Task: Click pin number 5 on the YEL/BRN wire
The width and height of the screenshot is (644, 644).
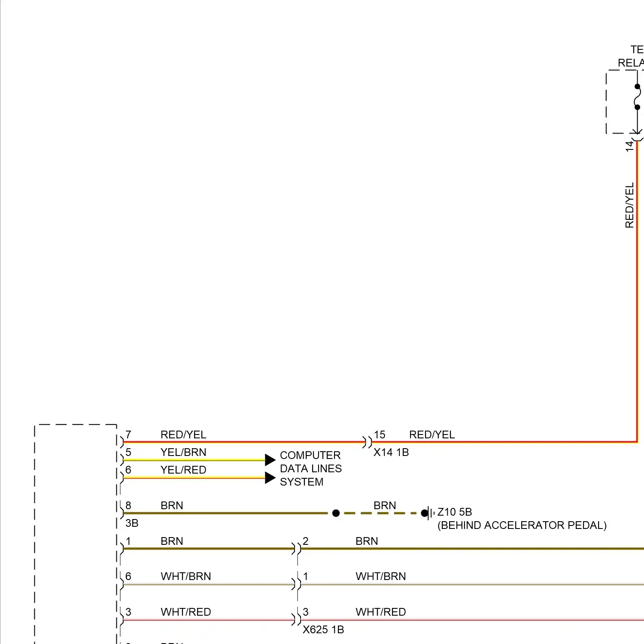Action: pos(128,452)
